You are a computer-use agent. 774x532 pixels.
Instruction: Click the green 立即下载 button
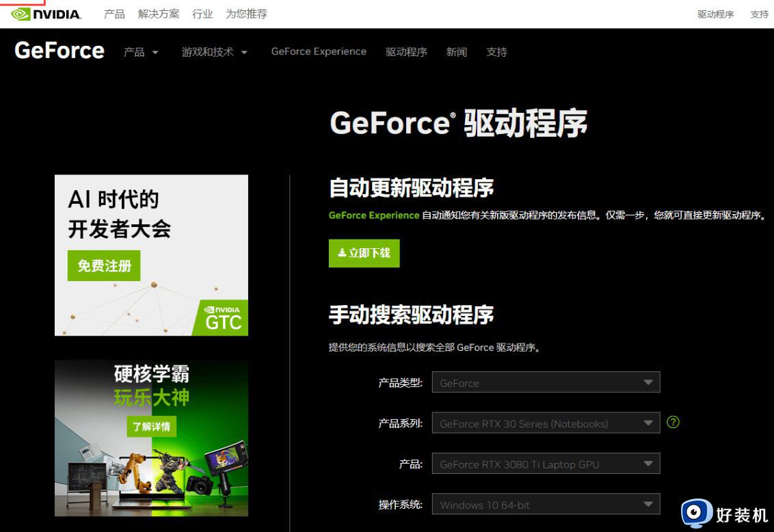click(364, 253)
